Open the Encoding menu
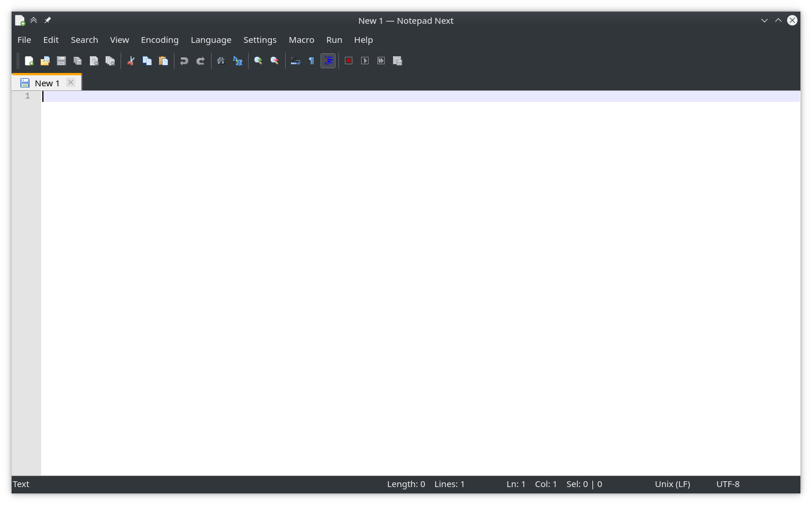 click(159, 39)
